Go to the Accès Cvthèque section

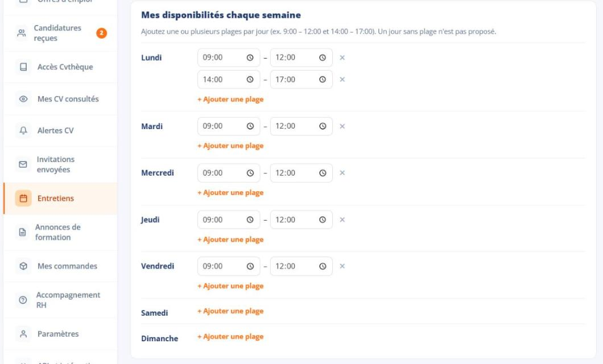61,67
